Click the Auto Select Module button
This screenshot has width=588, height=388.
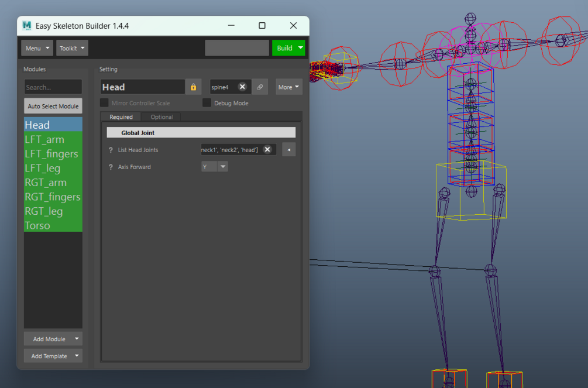click(53, 106)
